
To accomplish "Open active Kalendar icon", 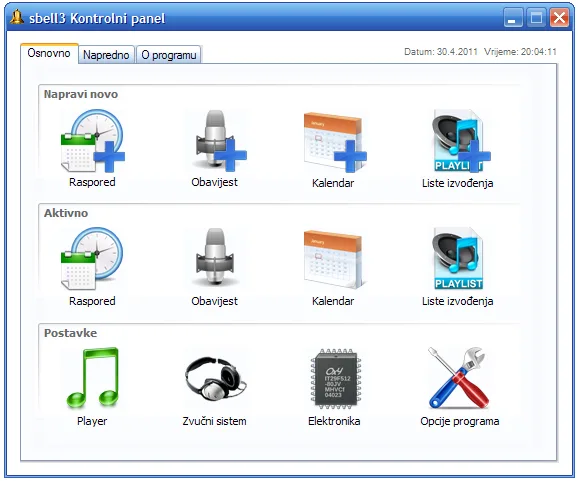I will click(x=333, y=259).
